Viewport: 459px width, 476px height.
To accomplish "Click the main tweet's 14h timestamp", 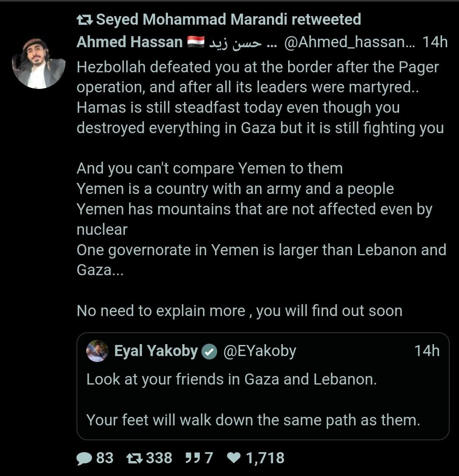I will pyautogui.click(x=435, y=42).
